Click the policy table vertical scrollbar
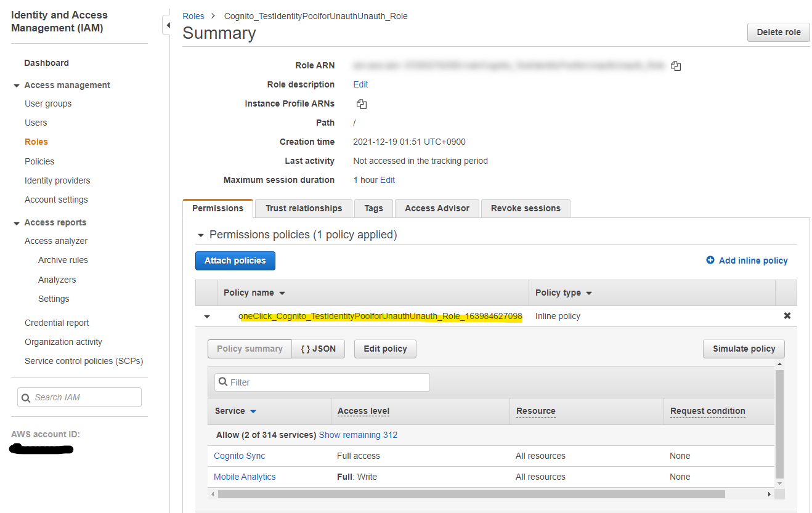812x513 pixels. (x=779, y=424)
